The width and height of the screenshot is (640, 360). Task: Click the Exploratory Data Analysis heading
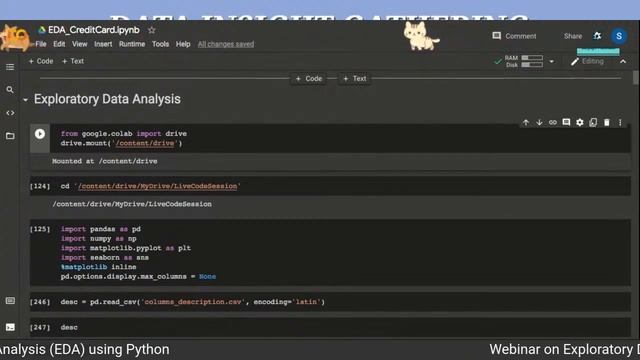pyautogui.click(x=107, y=99)
